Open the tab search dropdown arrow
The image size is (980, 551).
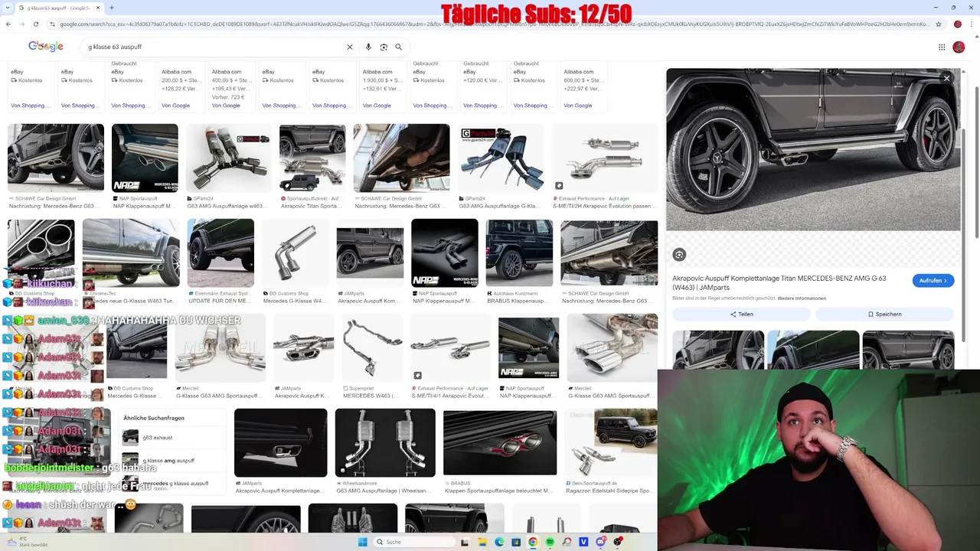pos(8,8)
